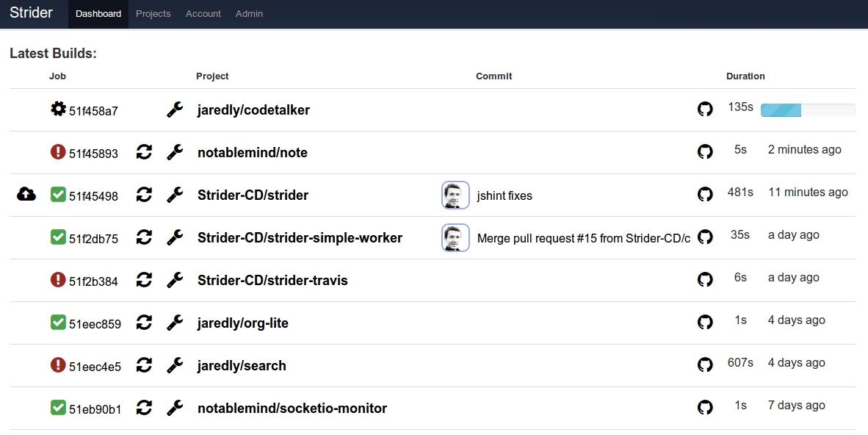Open the jaredly/org-lite project link

point(242,323)
